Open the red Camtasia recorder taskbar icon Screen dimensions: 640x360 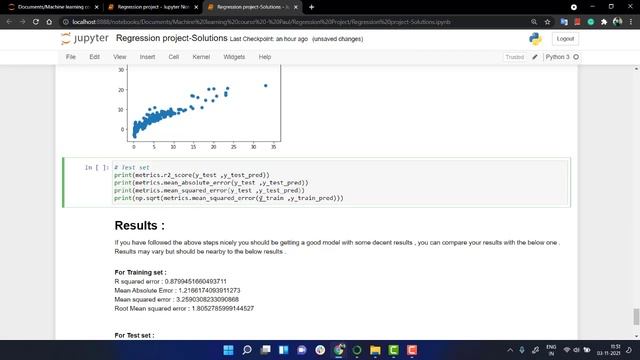412,350
